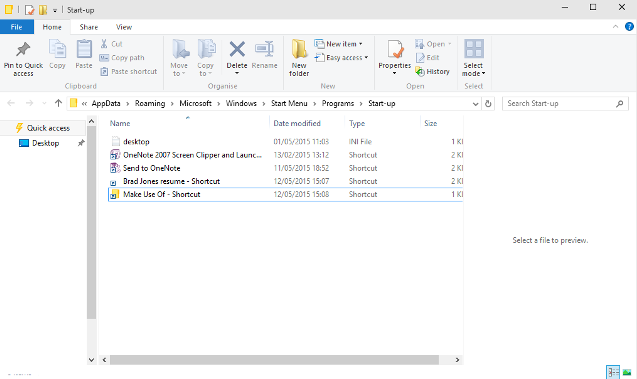Image resolution: width=637 pixels, height=379 pixels.
Task: Click the title bar properties icon
Action: pos(29,10)
